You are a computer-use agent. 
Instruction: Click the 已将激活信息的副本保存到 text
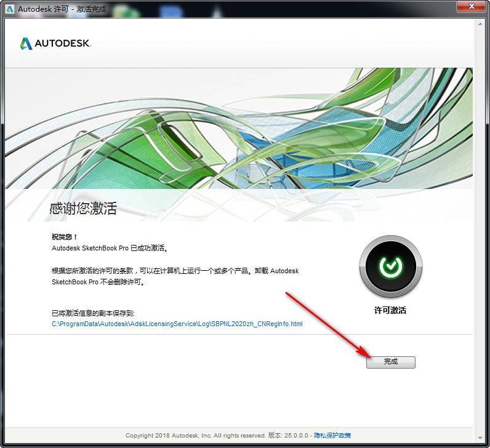[93, 313]
